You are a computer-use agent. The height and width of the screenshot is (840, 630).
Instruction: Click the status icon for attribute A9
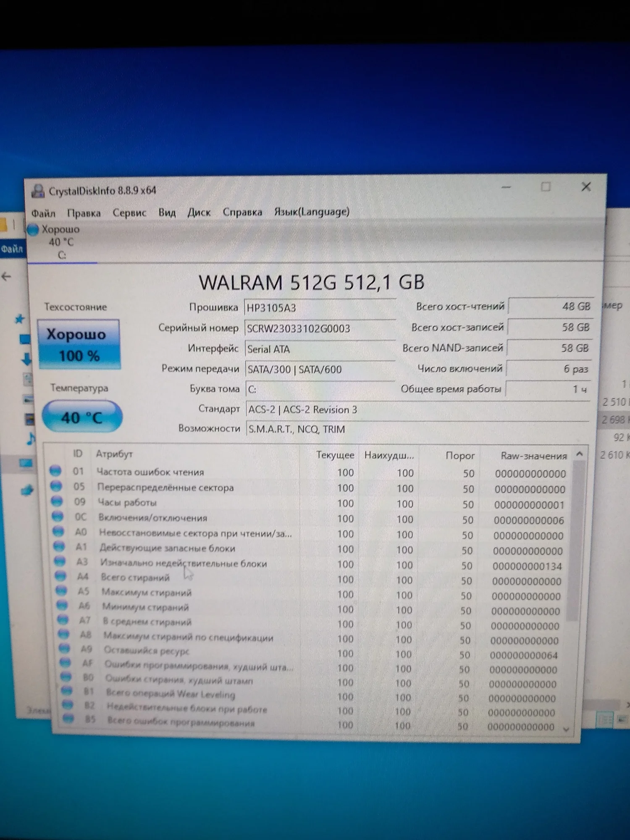(x=65, y=648)
